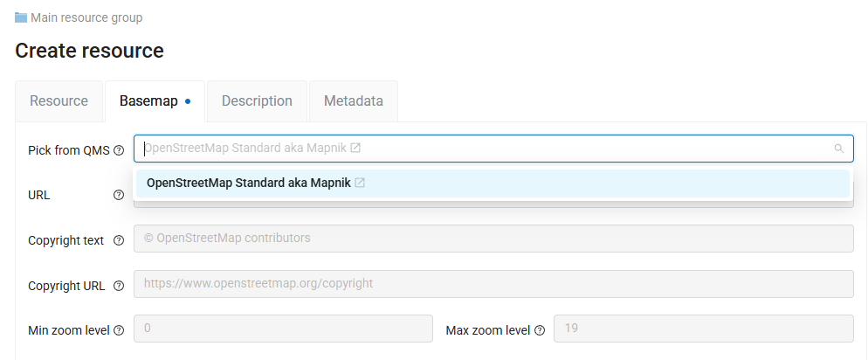
Task: Select OpenStreetMap Standard aka Mapnik option
Action: (x=249, y=183)
